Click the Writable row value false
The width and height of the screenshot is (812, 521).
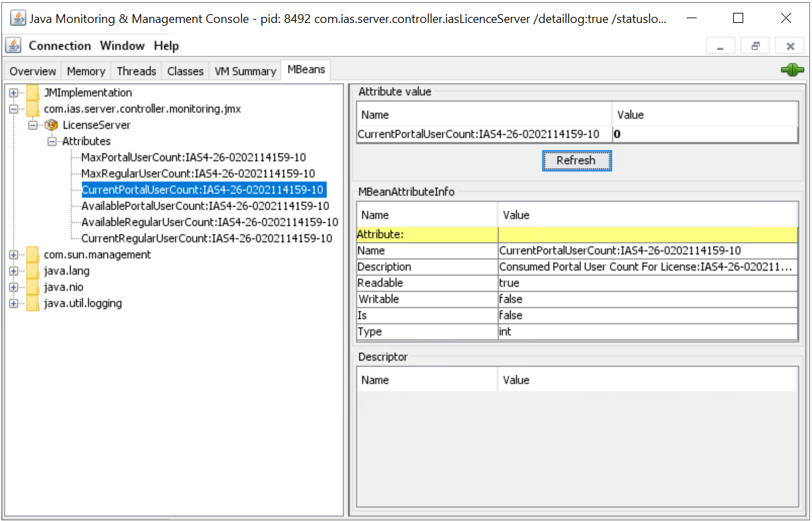pos(647,299)
